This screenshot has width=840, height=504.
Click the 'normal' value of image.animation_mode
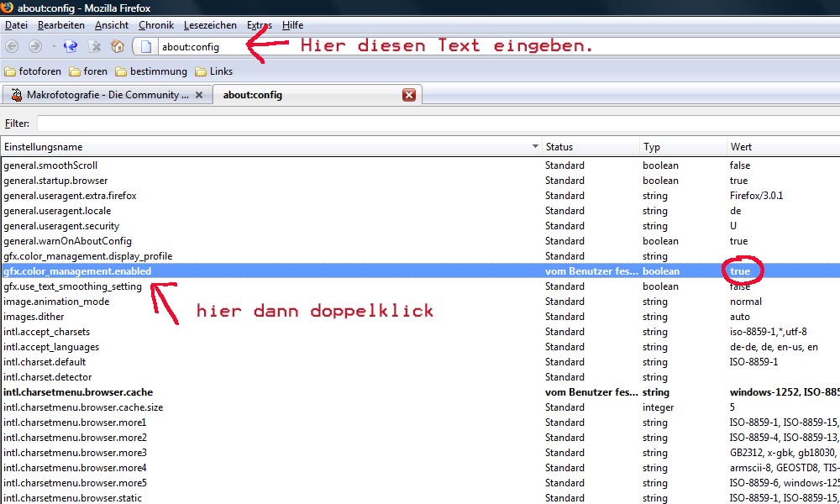[746, 302]
